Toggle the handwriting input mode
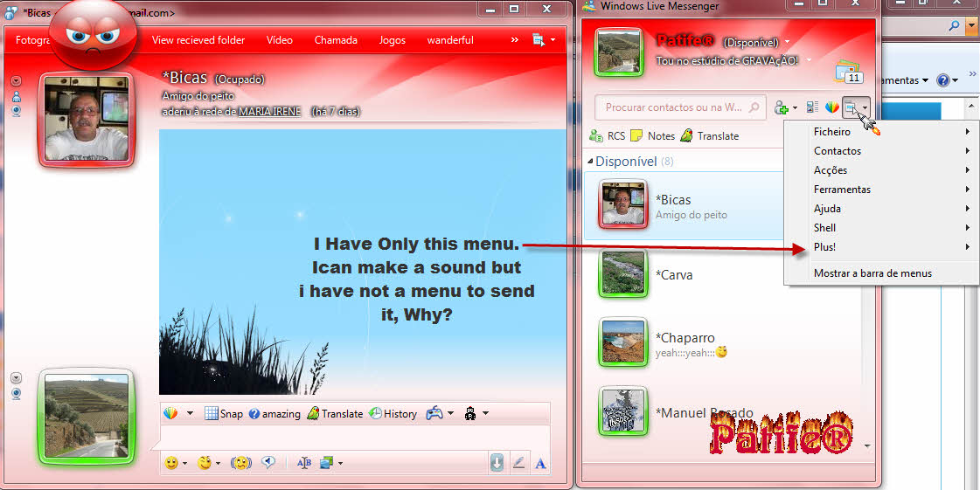The height and width of the screenshot is (490, 980). point(518,464)
